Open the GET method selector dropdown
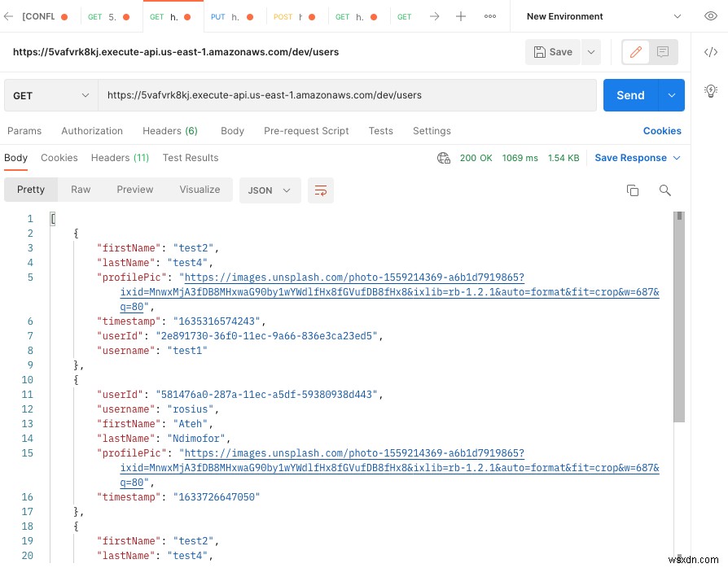 click(x=49, y=95)
